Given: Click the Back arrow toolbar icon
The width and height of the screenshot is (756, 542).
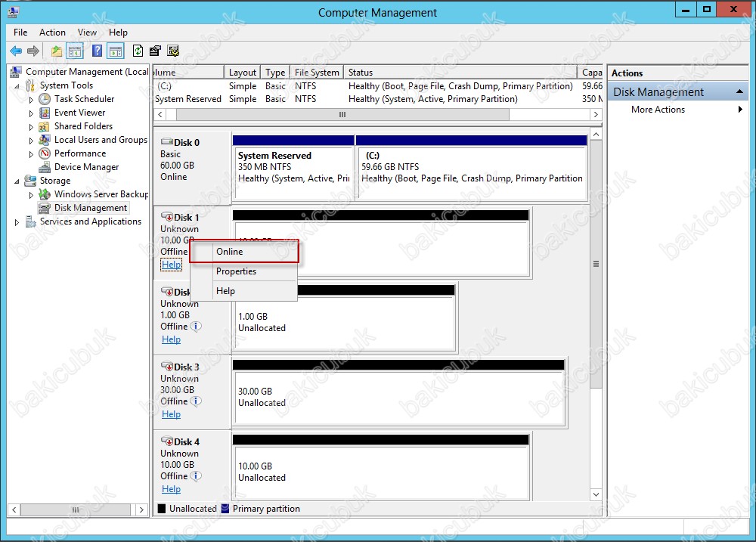Looking at the screenshot, I should (x=16, y=51).
